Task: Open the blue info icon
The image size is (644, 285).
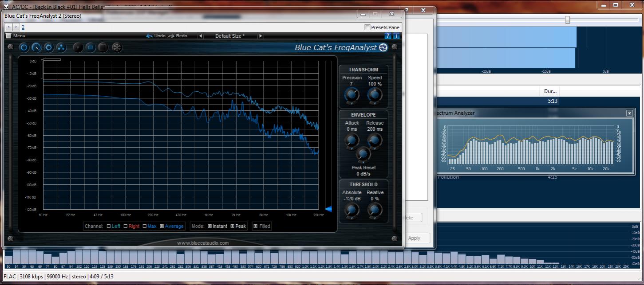Action: 396,36
